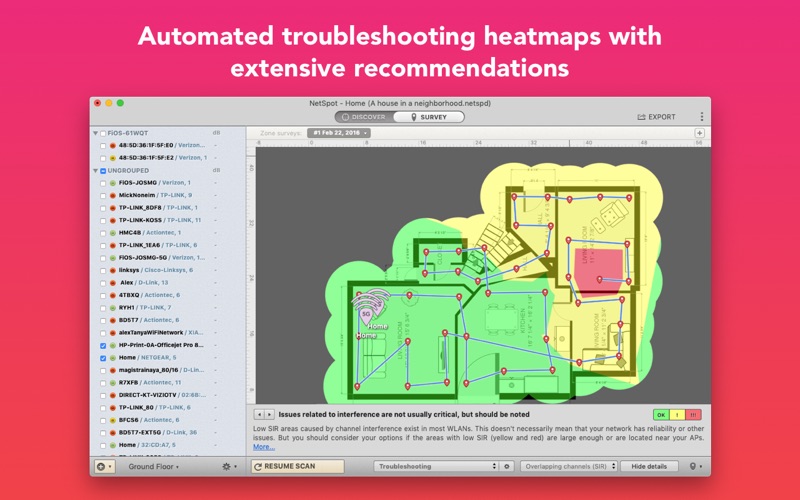Toggle the UNGROUPED group checkbox

[103, 171]
